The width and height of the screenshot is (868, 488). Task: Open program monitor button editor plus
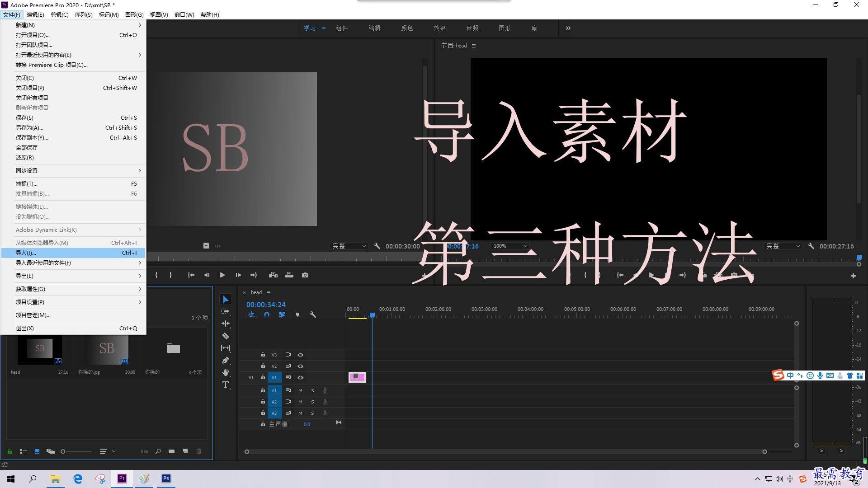coord(853,276)
